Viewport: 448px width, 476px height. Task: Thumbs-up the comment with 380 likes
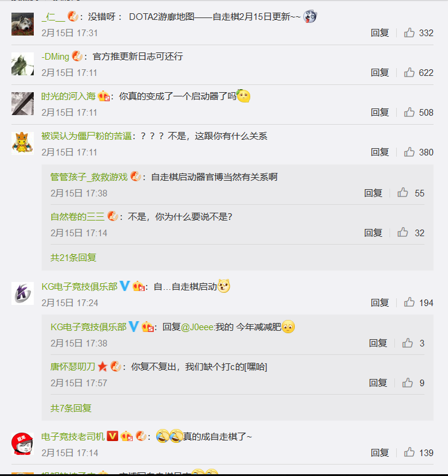coord(409,152)
